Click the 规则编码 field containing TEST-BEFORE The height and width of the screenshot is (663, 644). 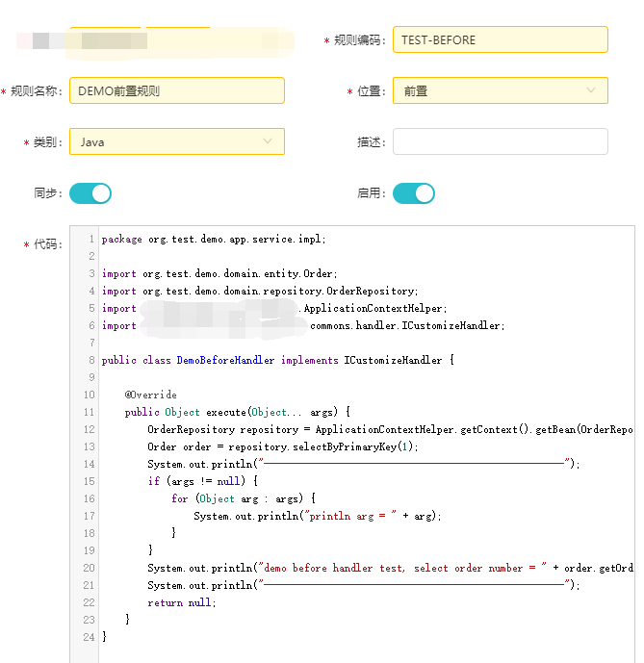click(x=501, y=39)
